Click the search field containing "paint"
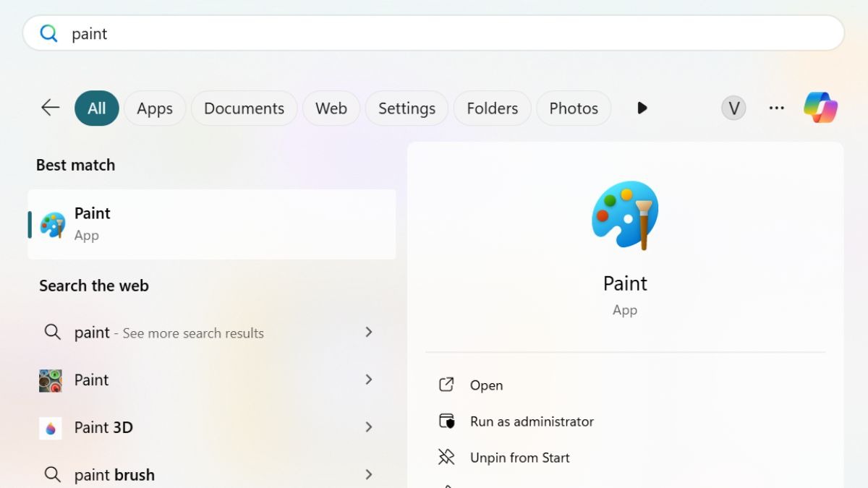 pyautogui.click(x=433, y=33)
